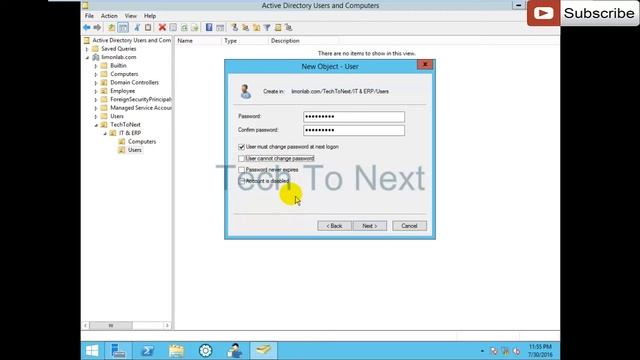The height and width of the screenshot is (360, 640).
Task: Click the Type column header
Action: coord(245,41)
